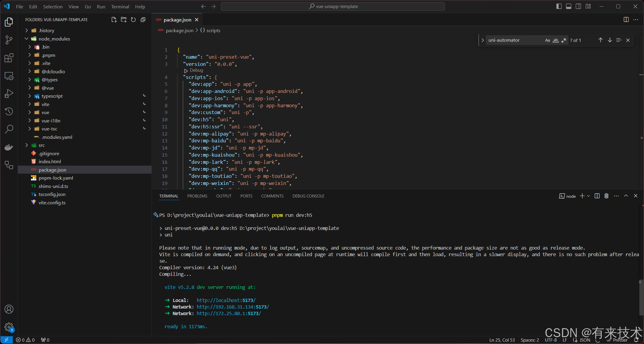Switch to the OUTPUT panel tab
Viewport: 644px width, 344px height.
click(224, 196)
